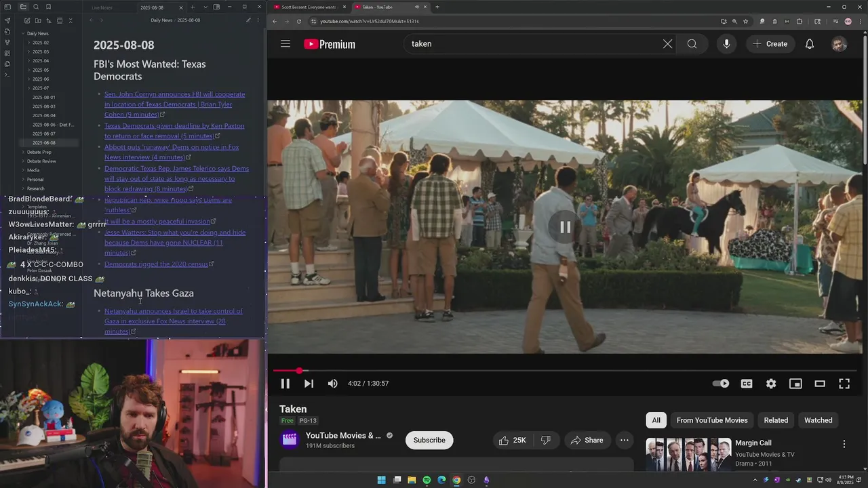Open the YouTube account avatar menu

tap(839, 44)
